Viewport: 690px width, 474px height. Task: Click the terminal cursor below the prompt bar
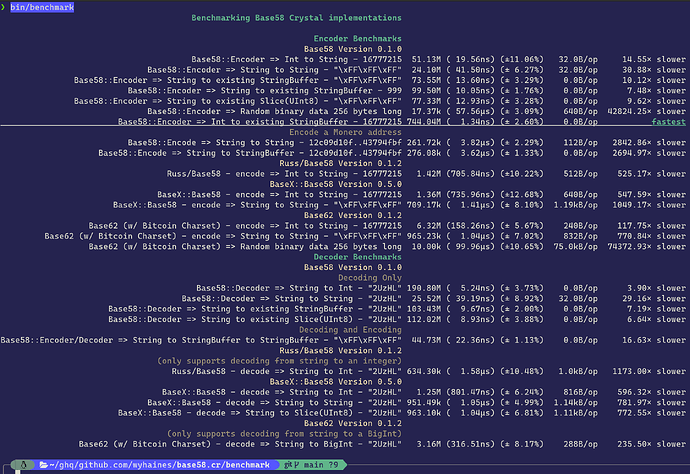18,472
